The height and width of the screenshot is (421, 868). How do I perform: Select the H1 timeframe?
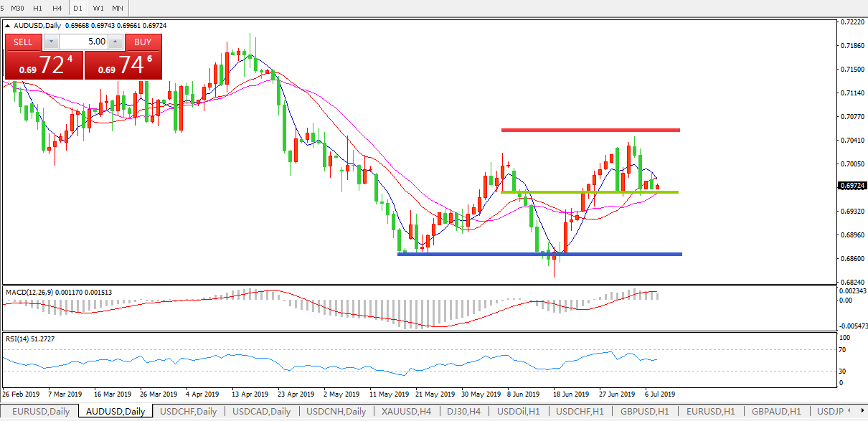(38, 7)
